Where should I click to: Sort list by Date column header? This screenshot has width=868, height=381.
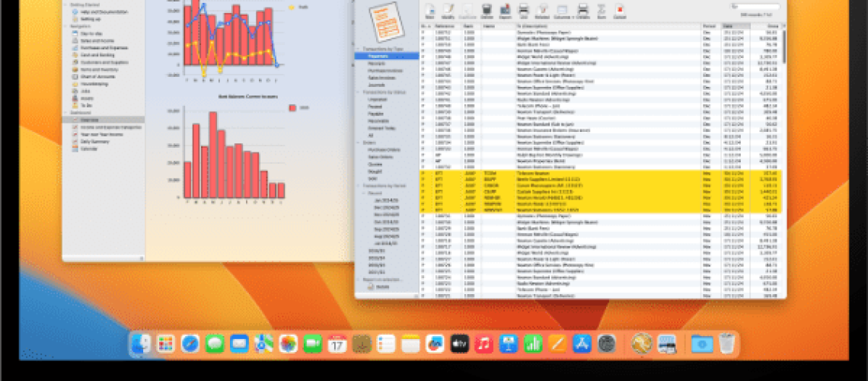736,25
